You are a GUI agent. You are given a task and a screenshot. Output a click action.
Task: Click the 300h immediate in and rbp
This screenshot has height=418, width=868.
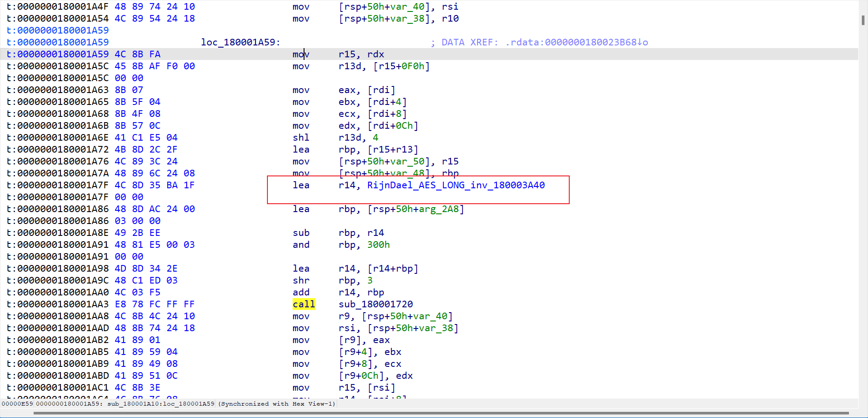(x=378, y=245)
